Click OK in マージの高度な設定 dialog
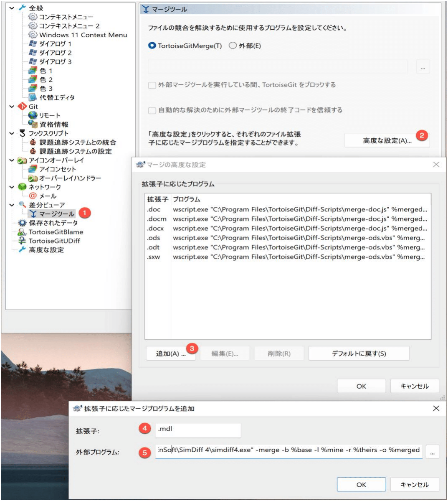The width and height of the screenshot is (448, 501). [x=361, y=386]
